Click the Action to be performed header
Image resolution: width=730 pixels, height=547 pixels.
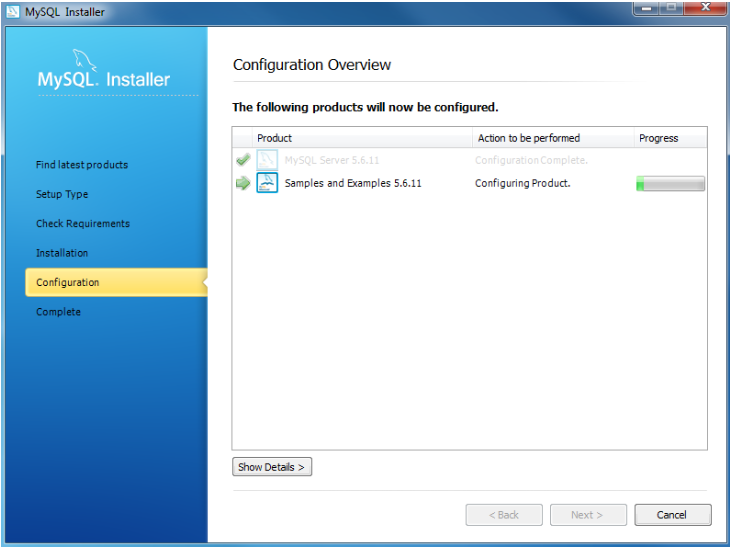tap(553, 138)
